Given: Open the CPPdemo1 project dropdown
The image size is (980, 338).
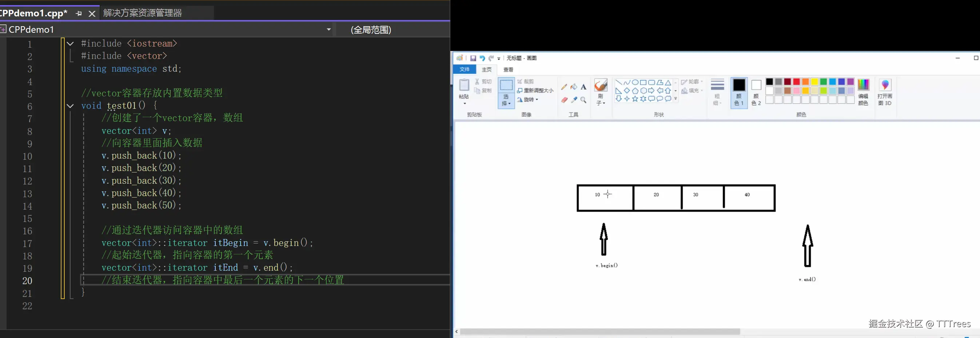Looking at the screenshot, I should click(329, 29).
